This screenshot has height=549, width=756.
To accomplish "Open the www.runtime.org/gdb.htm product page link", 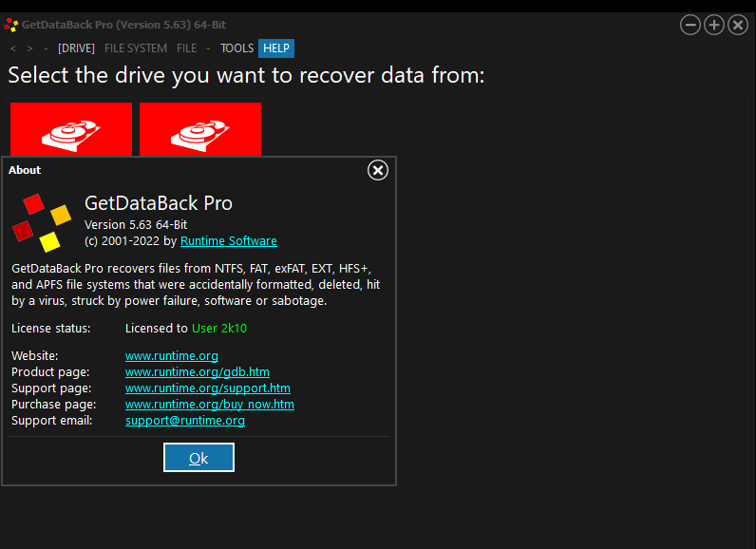I will 198,372.
